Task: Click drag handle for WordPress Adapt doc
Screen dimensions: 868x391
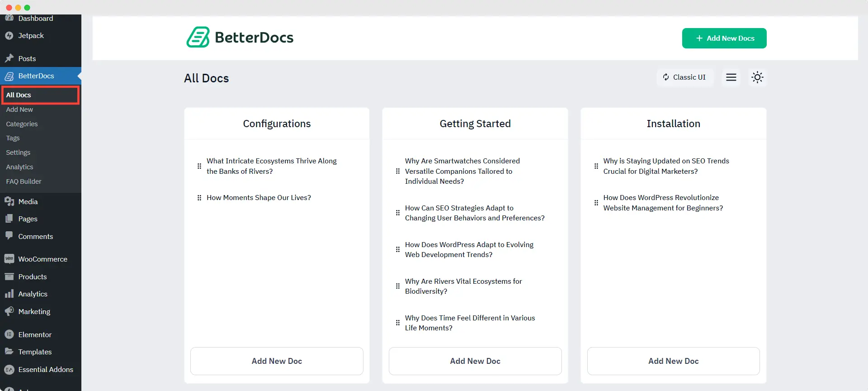Action: (x=398, y=249)
